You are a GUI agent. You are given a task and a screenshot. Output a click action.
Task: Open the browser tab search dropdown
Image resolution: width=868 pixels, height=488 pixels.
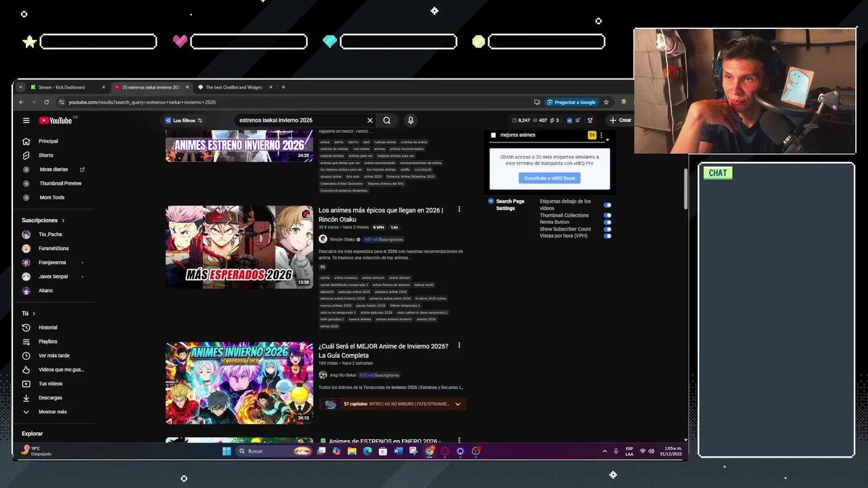(20, 87)
